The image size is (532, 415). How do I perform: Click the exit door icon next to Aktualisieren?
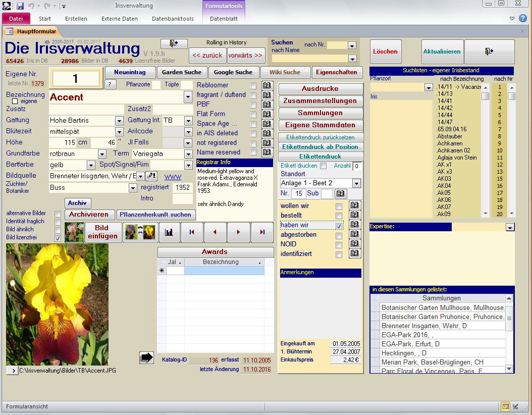(x=489, y=51)
